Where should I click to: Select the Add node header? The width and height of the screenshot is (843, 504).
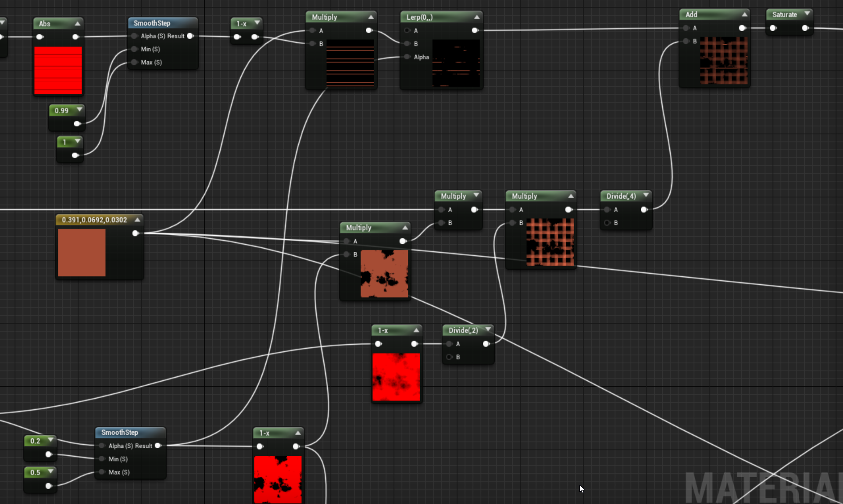714,14
